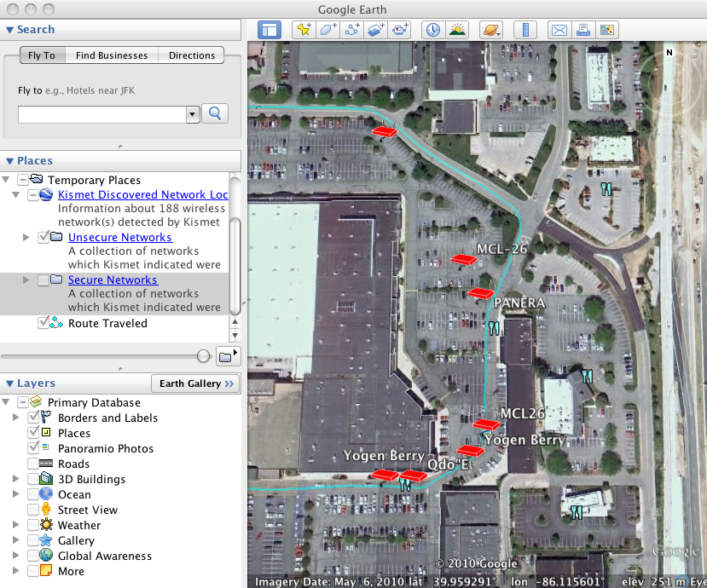The width and height of the screenshot is (707, 588).
Task: Uncheck Unsecure Networks checkbox
Action: [x=43, y=237]
